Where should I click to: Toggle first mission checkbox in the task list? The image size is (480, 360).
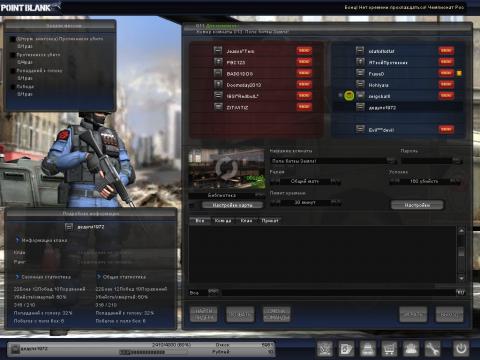pyautogui.click(x=13, y=39)
